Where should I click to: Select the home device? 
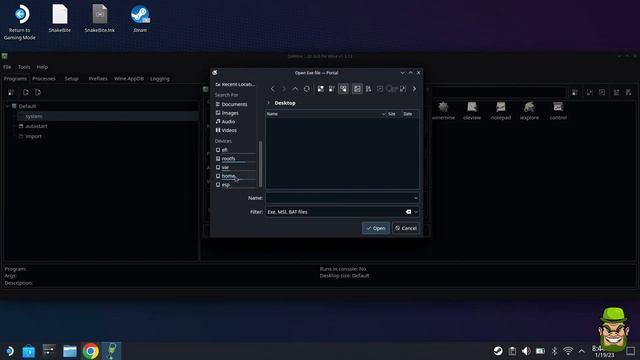(x=236, y=176)
